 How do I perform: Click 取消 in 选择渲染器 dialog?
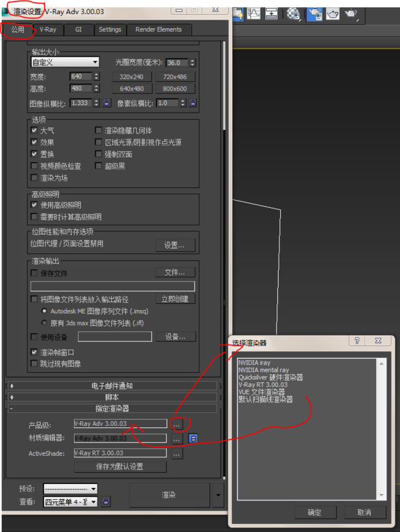click(365, 512)
